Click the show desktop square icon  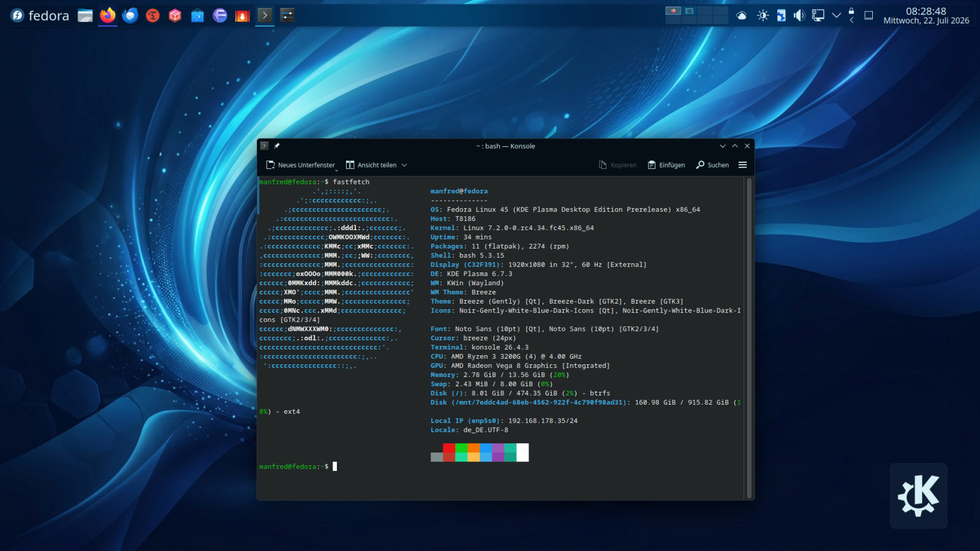coord(869,15)
